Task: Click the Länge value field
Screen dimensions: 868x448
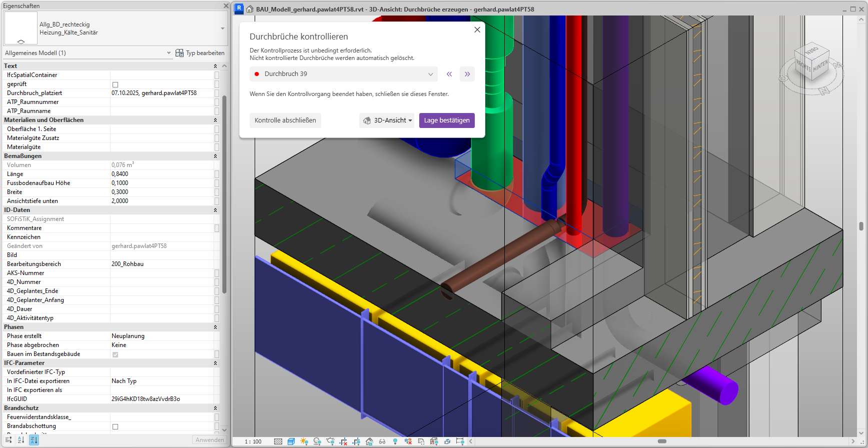Action: pyautogui.click(x=161, y=174)
